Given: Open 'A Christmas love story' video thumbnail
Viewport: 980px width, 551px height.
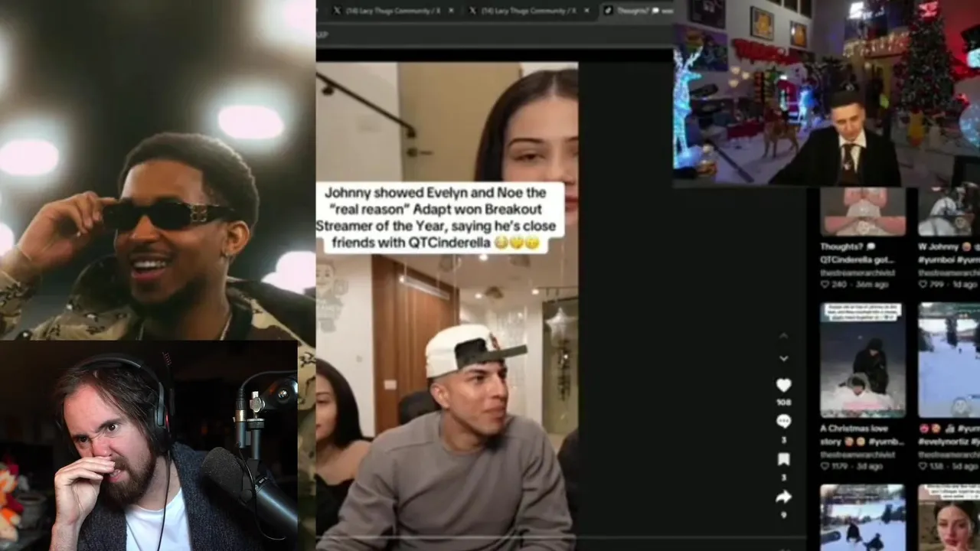Looking at the screenshot, I should 863,360.
